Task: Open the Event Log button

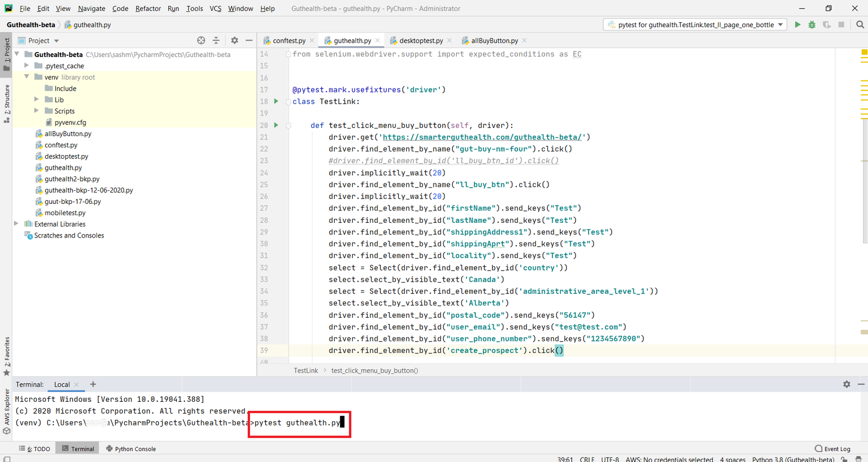Action: point(832,449)
